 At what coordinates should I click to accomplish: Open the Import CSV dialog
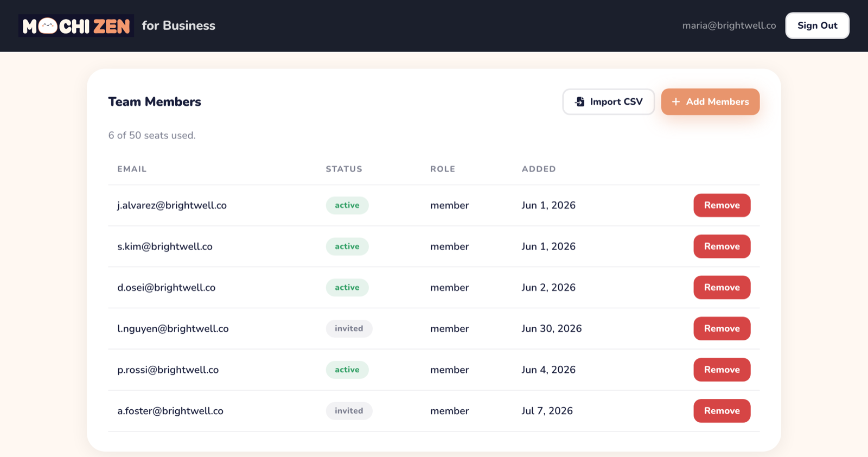pos(609,101)
